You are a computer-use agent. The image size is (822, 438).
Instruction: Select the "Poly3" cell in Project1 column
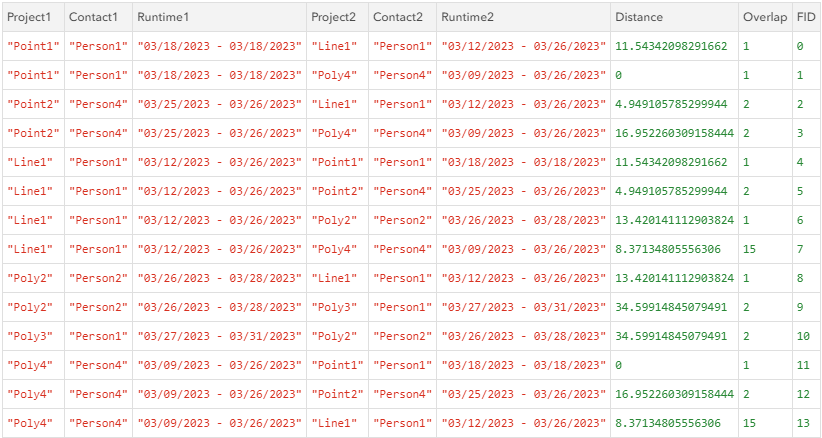[x=32, y=336]
